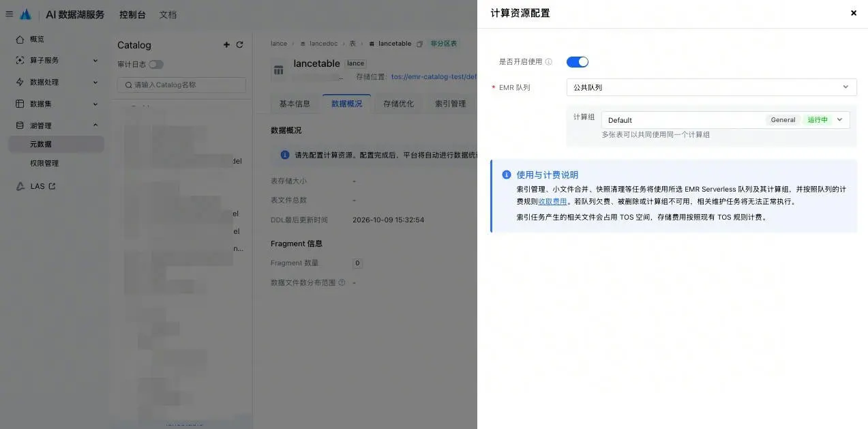Click the LAS triangle icon in sidebar
Viewport: 868px width, 429px height.
point(20,186)
